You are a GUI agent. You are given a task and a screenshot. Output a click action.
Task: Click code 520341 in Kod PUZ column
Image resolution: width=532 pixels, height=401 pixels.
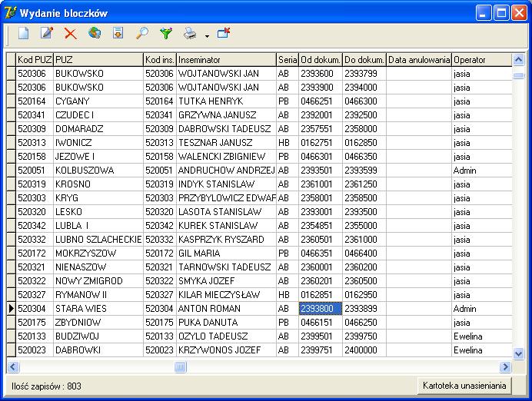(x=35, y=115)
